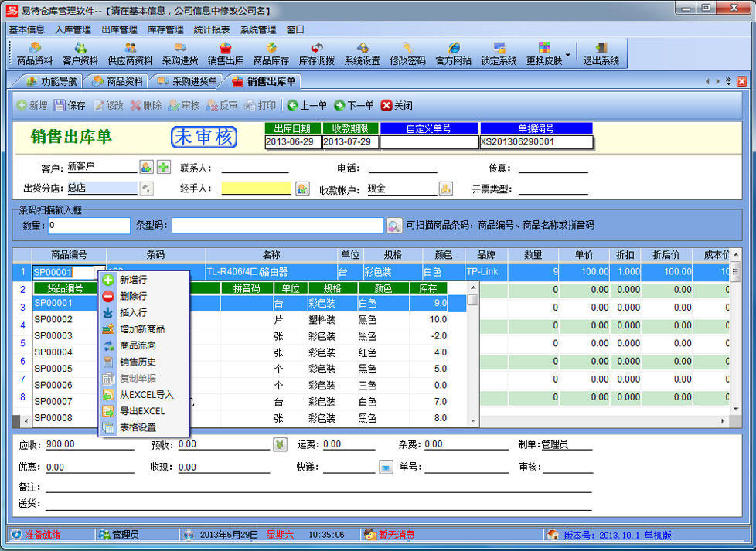This screenshot has width=756, height=551.
Task: Select 导出EXCEL from the context menu
Action: 142,411
